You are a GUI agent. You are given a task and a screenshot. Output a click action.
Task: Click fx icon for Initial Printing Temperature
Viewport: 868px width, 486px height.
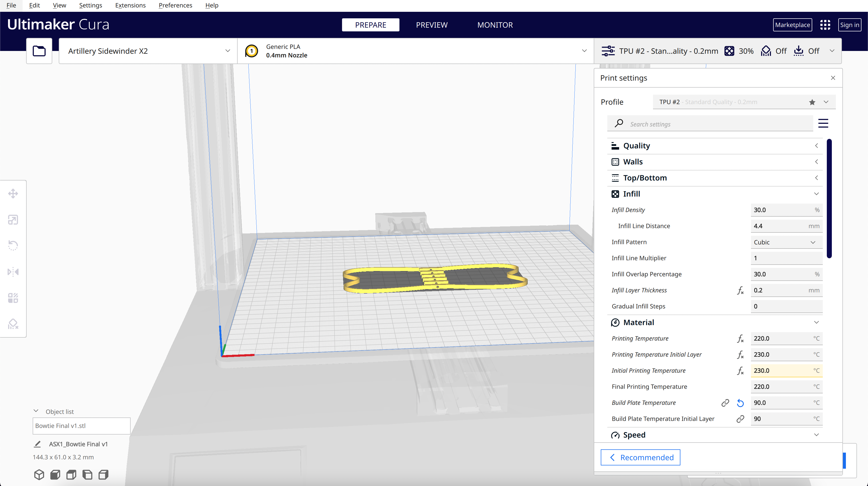(x=740, y=371)
